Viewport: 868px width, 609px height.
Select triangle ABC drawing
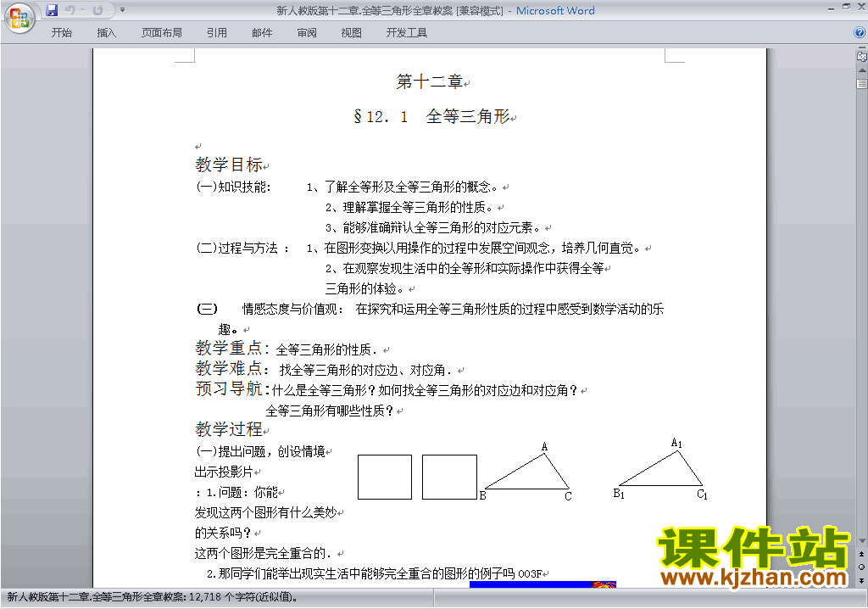[526, 472]
